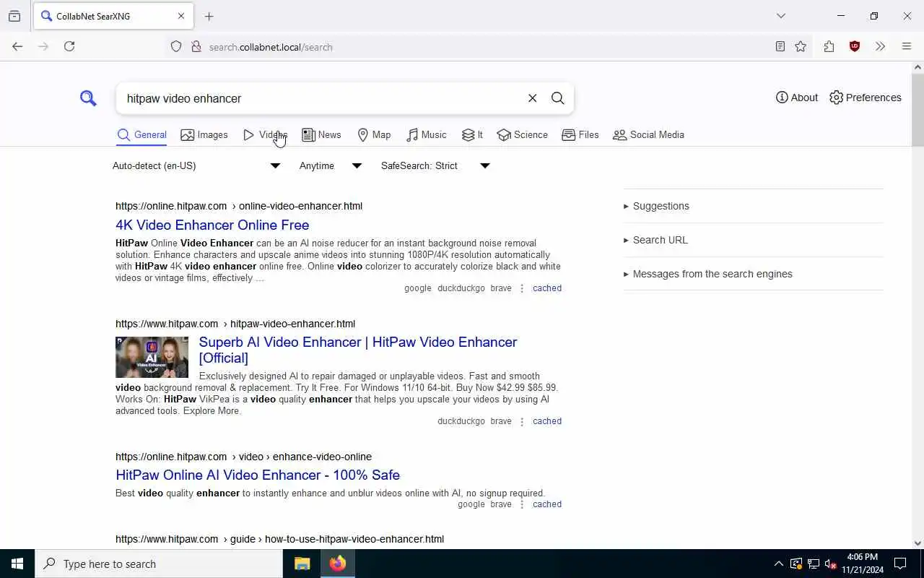Open more options dots for Superb AI result

[x=522, y=421]
